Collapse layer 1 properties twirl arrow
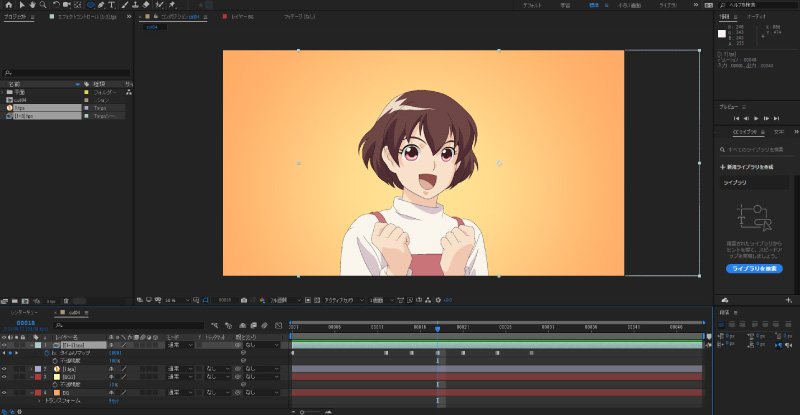 pyautogui.click(x=30, y=346)
